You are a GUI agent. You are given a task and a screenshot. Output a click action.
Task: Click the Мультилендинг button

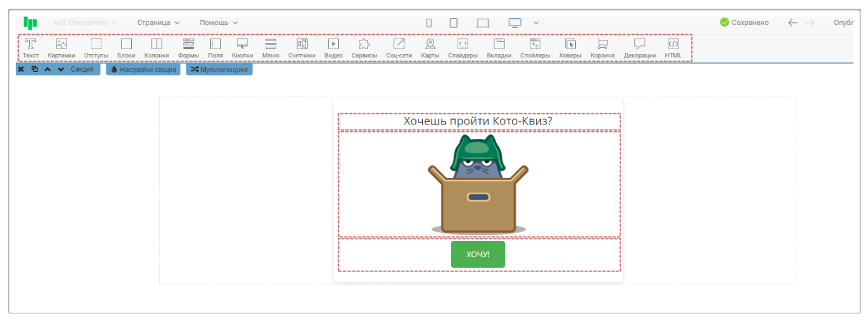point(219,70)
